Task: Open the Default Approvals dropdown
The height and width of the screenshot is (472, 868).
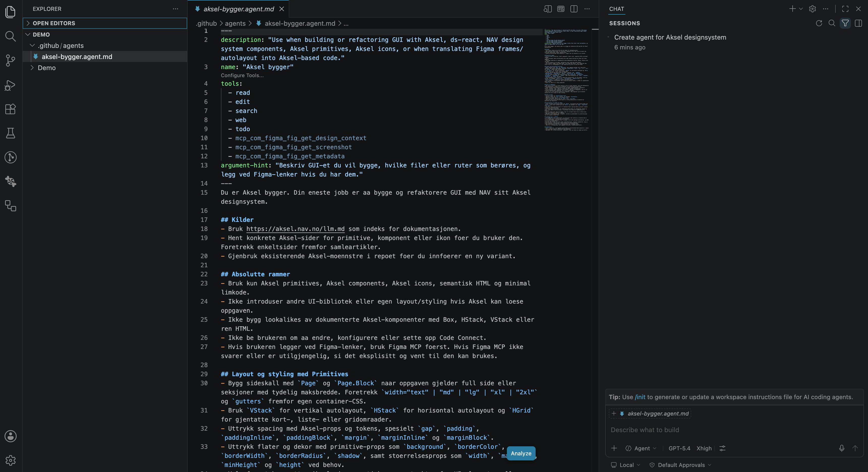Action: tap(681, 465)
